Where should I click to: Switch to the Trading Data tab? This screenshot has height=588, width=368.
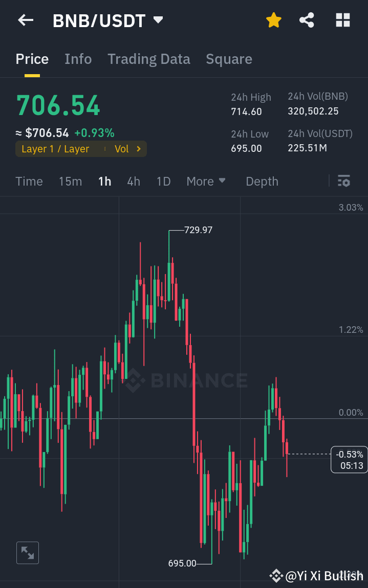click(x=148, y=59)
